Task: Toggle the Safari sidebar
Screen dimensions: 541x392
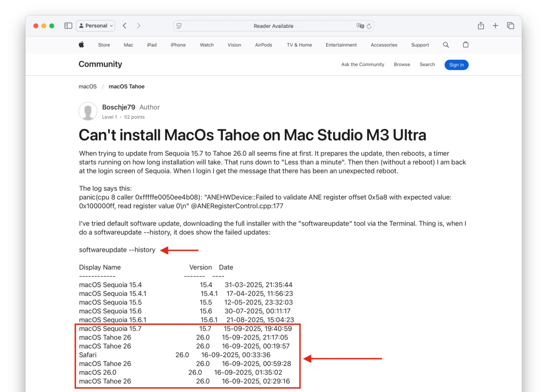Action: click(x=68, y=25)
